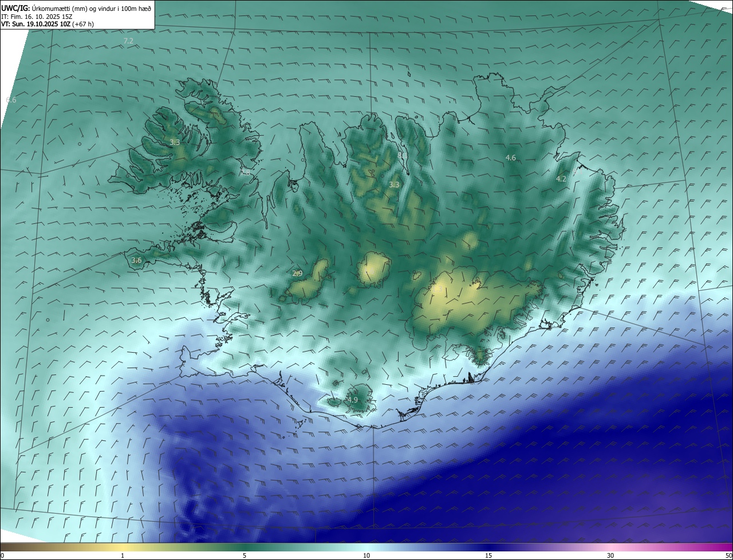Click the 4.6 value label on the map
The width and height of the screenshot is (733, 560).
(x=511, y=157)
